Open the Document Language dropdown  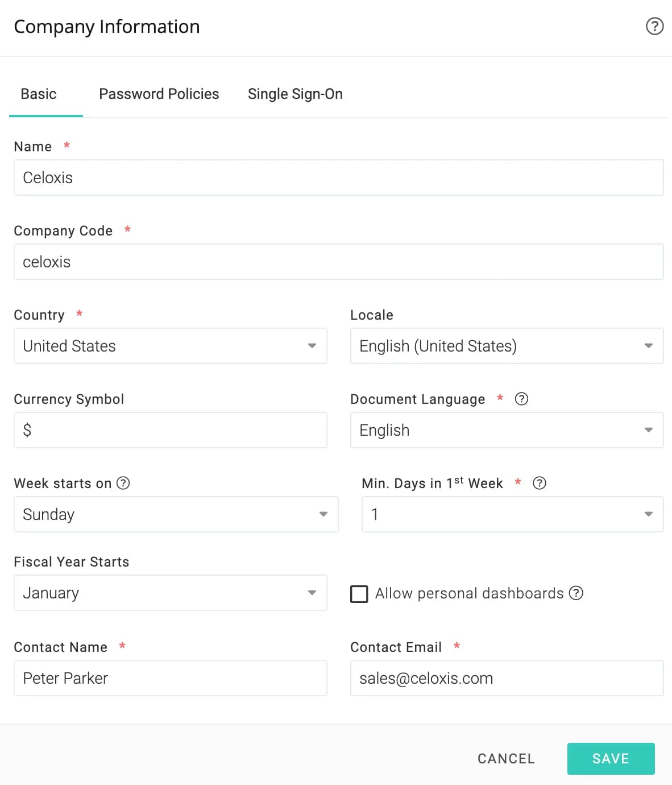(507, 430)
